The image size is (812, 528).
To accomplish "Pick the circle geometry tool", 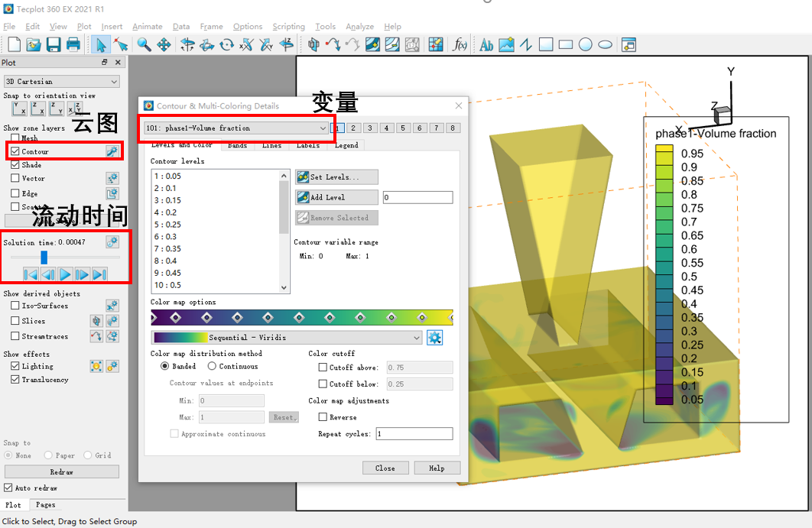I will pyautogui.click(x=585, y=45).
